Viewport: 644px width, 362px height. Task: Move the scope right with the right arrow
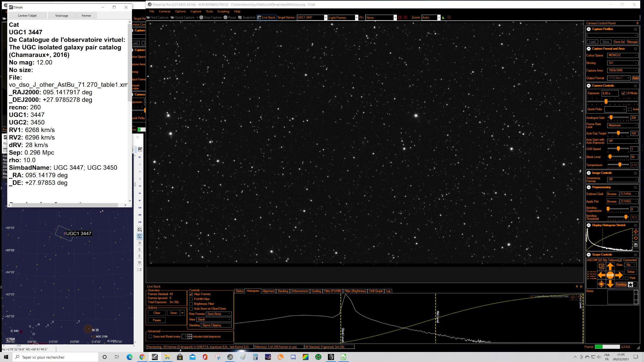coord(619,275)
